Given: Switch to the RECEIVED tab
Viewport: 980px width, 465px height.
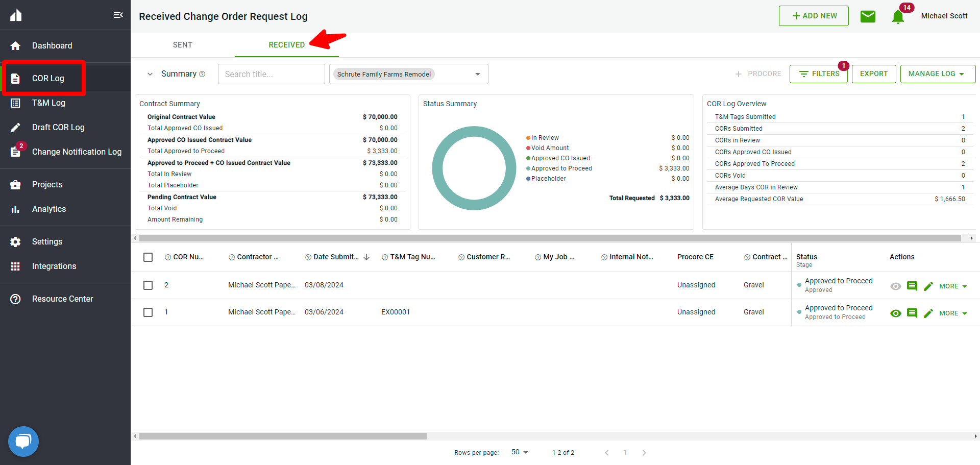Looking at the screenshot, I should tap(287, 45).
